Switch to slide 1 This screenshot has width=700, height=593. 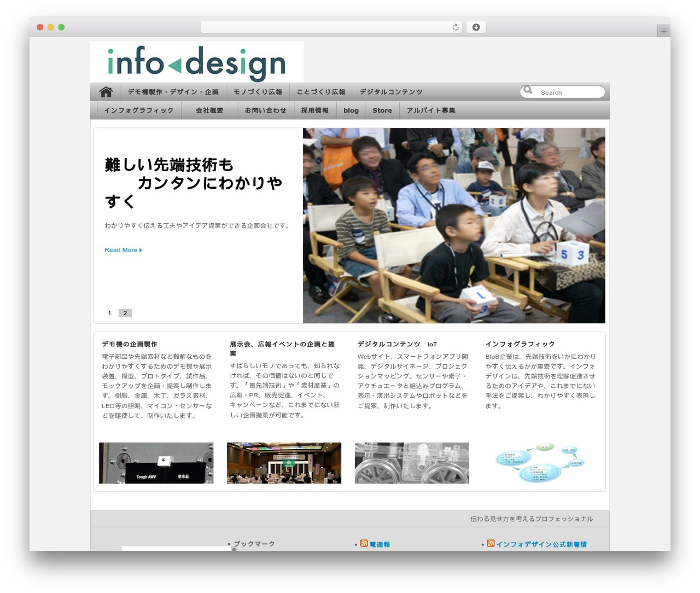109,313
